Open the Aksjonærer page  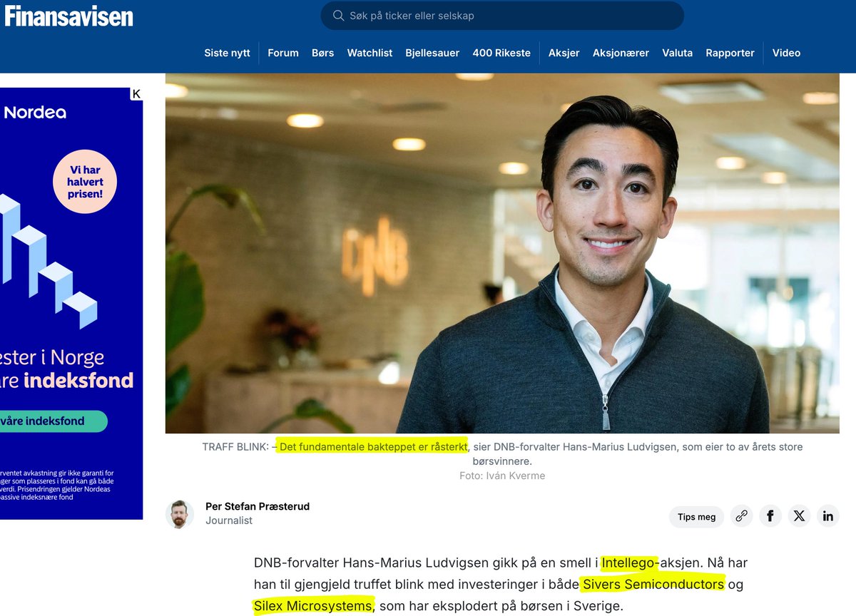coord(621,53)
